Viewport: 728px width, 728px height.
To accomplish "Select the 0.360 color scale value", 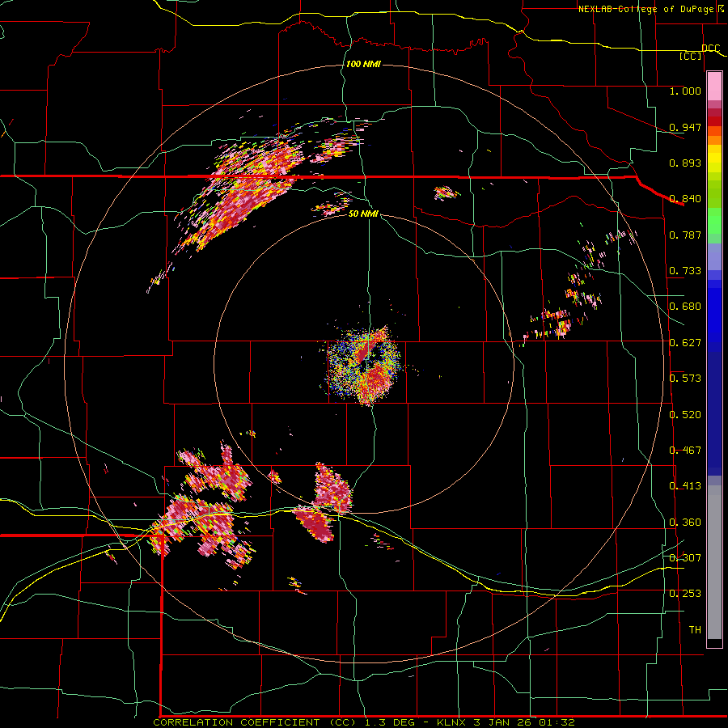I will (685, 523).
